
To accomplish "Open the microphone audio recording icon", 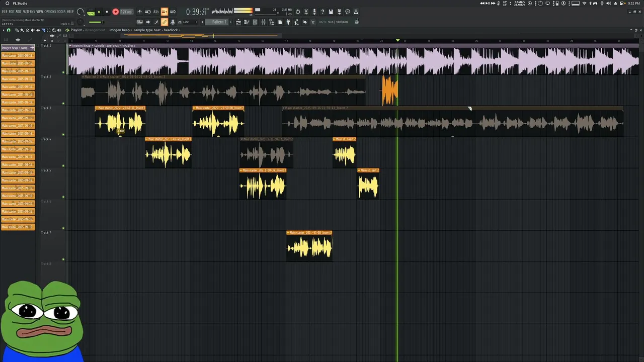I will [x=314, y=12].
